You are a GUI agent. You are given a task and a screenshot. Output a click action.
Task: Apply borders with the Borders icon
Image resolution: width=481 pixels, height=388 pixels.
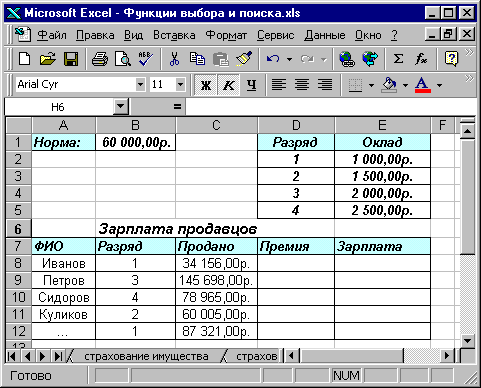[x=355, y=85]
